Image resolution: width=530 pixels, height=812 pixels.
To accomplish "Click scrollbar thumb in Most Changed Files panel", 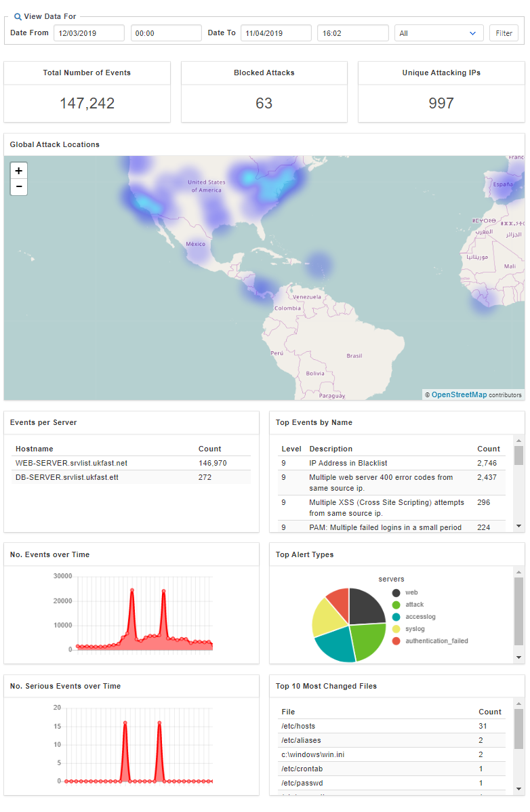I will tap(518, 729).
